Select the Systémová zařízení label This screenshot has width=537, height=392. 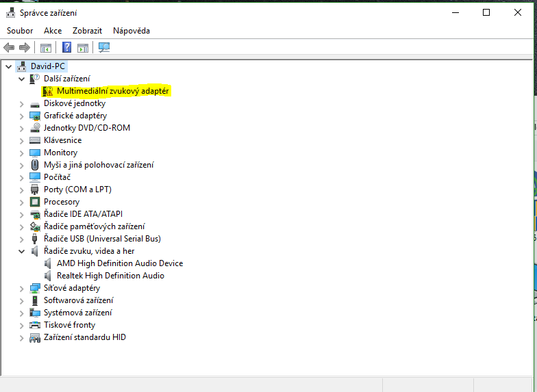pos(78,313)
